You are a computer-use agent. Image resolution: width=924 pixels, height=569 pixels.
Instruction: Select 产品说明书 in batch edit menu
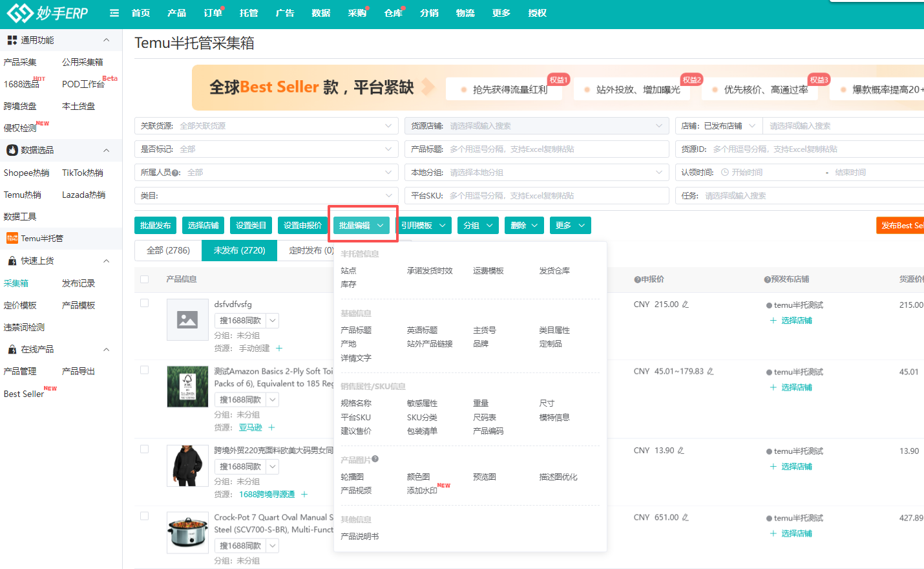click(x=360, y=537)
